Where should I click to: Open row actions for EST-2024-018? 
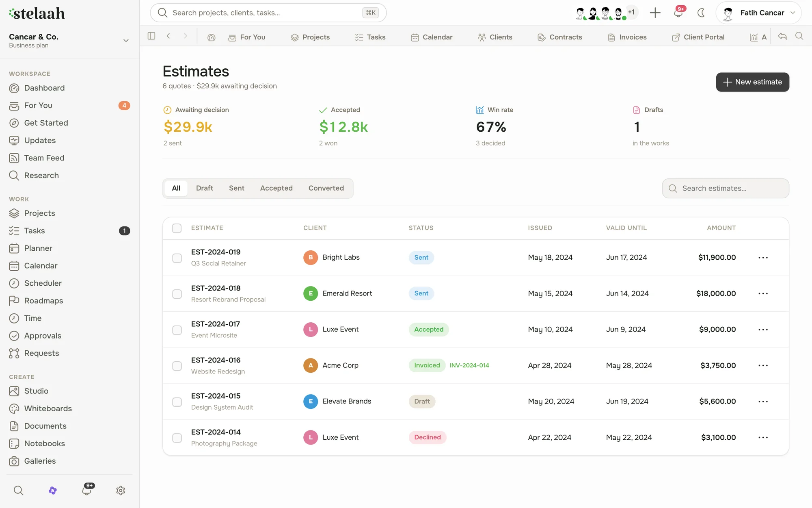tap(763, 293)
